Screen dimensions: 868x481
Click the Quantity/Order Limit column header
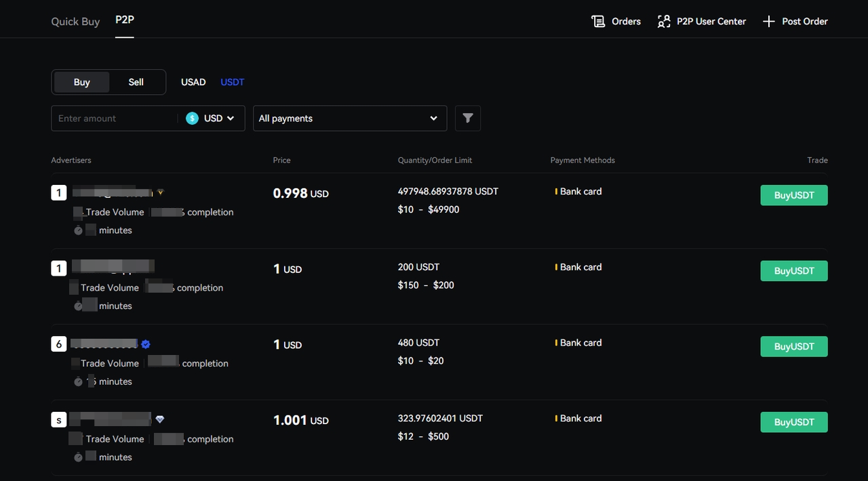(x=435, y=161)
